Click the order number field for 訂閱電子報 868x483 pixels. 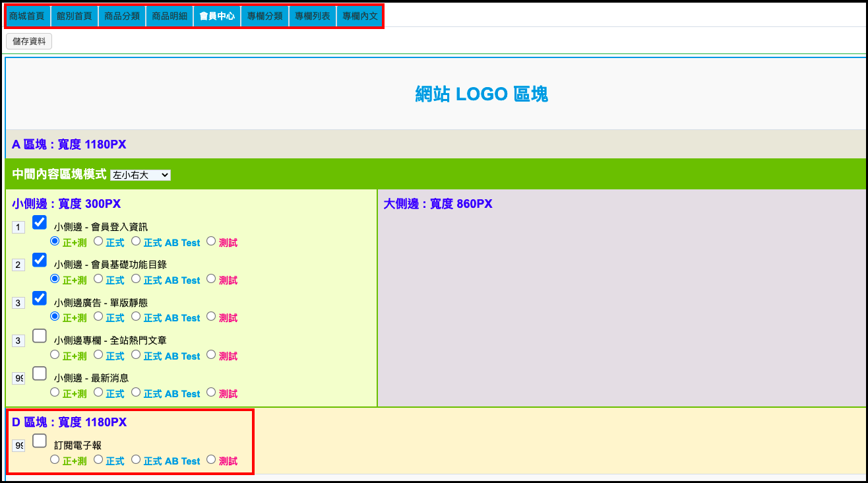coord(18,445)
